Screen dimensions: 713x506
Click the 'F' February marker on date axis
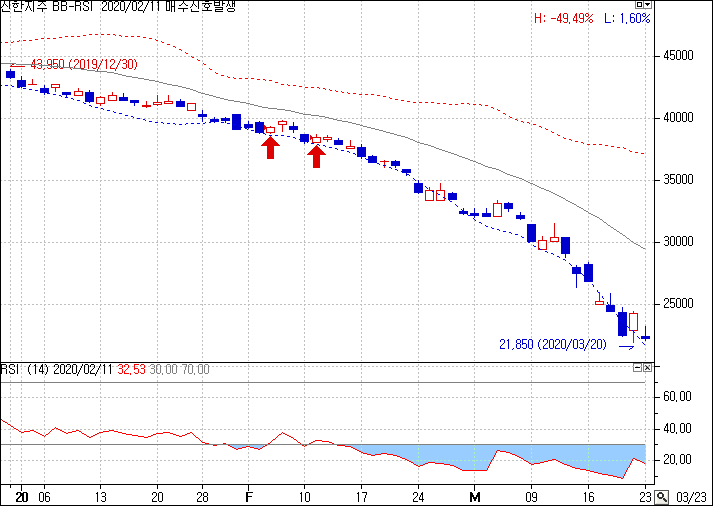(x=248, y=497)
